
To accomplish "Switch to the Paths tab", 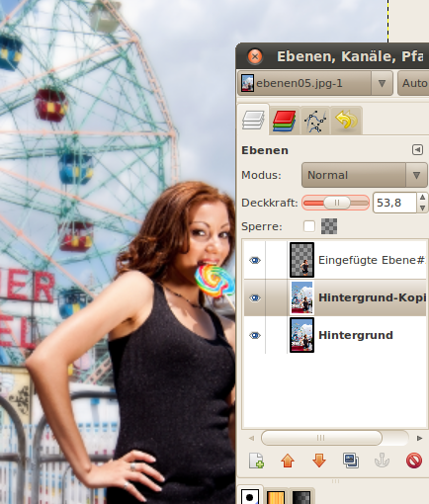I will point(315,121).
